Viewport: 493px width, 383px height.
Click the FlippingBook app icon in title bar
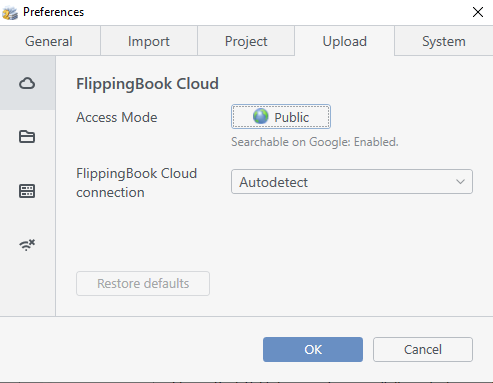(10, 12)
